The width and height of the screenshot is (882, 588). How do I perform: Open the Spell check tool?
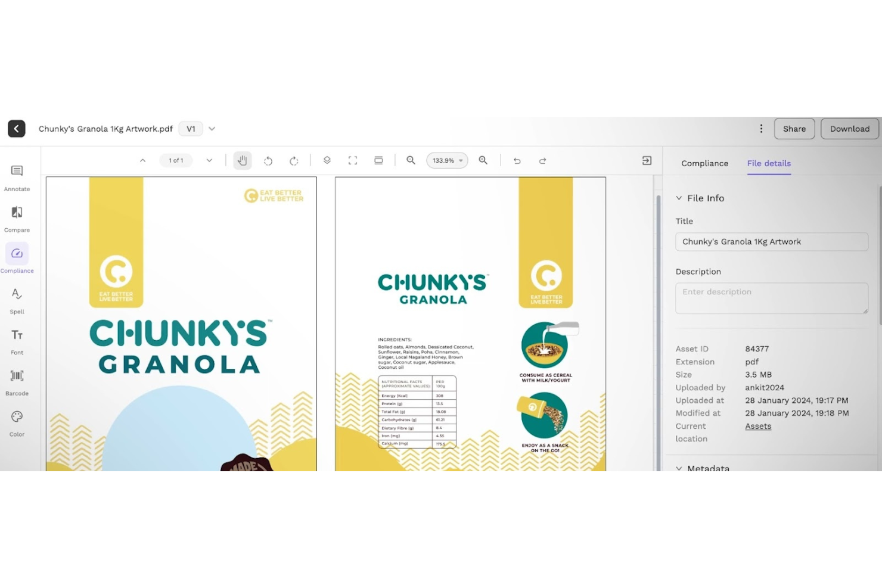(x=17, y=301)
